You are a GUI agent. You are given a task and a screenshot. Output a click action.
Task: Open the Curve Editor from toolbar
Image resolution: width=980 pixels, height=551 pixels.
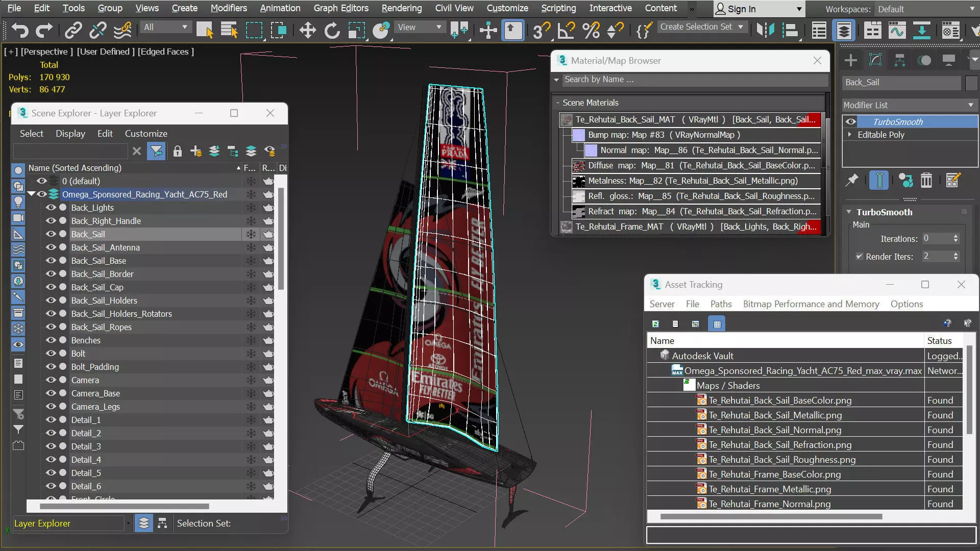coord(897,31)
